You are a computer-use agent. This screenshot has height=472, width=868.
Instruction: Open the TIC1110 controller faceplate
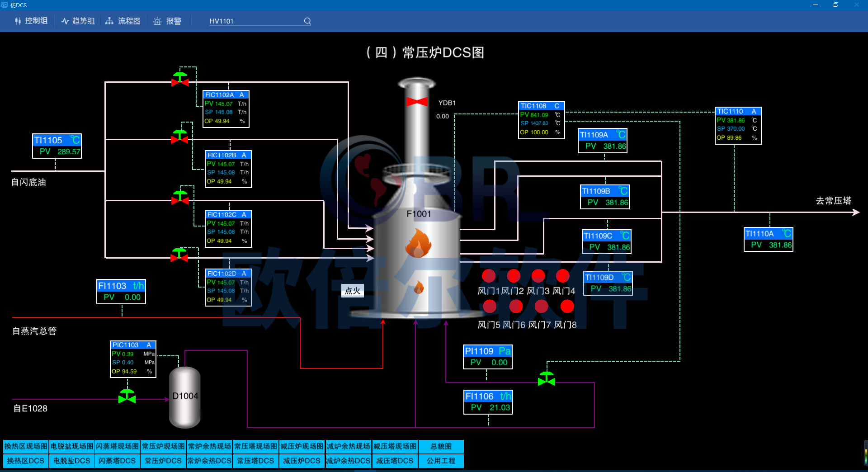[738, 125]
